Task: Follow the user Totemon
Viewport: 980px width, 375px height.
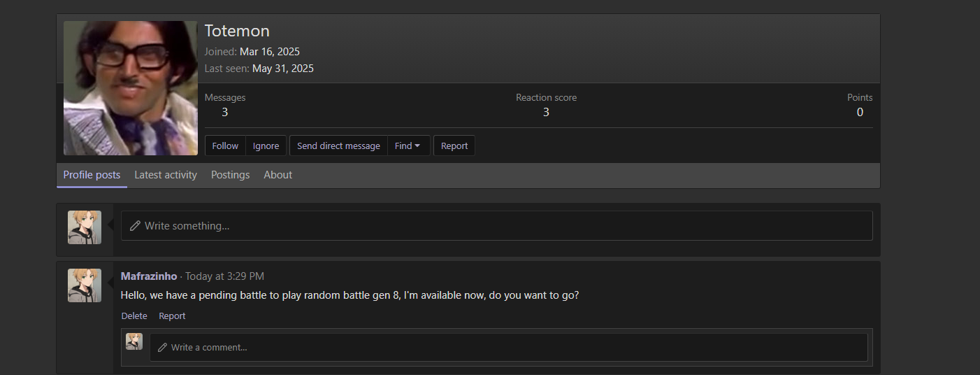Action: (x=225, y=146)
